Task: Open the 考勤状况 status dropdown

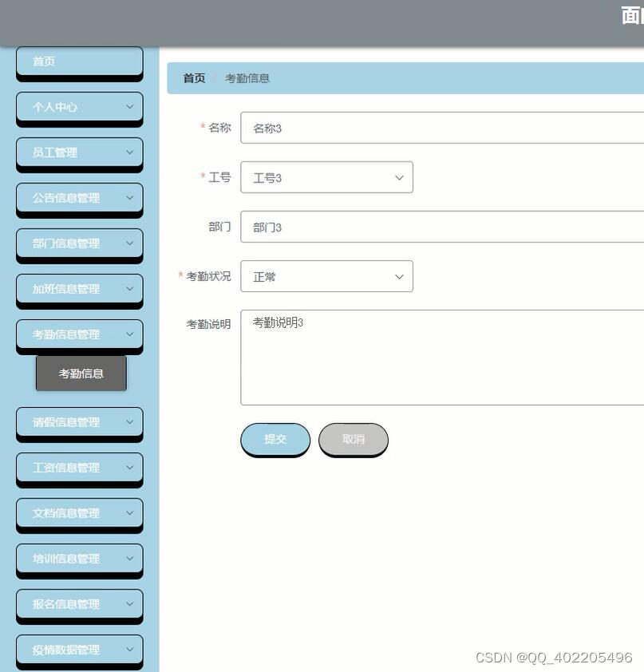Action: pos(326,275)
